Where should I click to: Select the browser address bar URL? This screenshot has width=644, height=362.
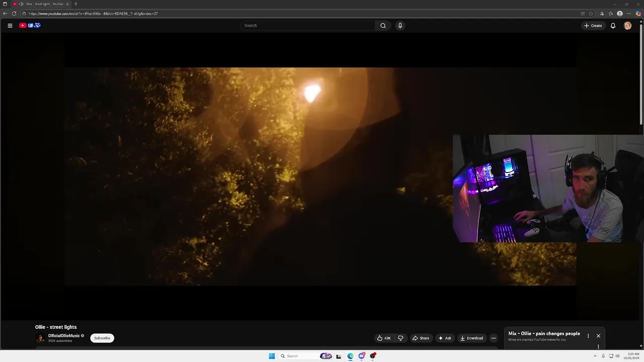93,14
